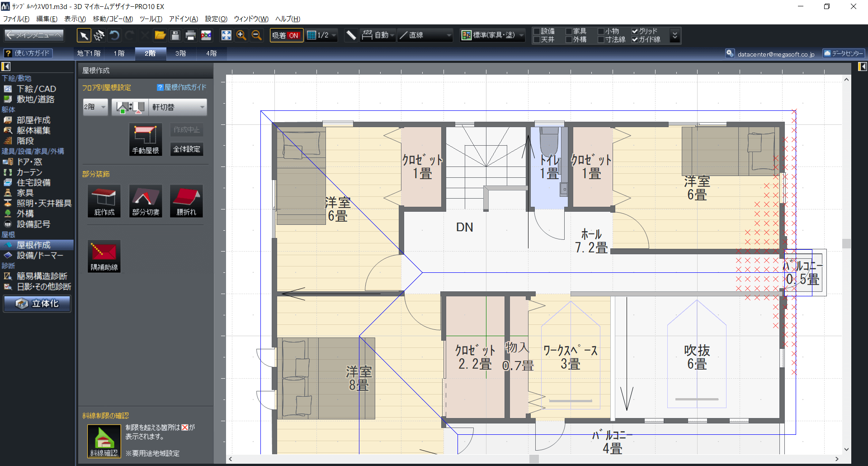
Task: Select the 庇作成 eaves creation tool
Action: point(104,201)
